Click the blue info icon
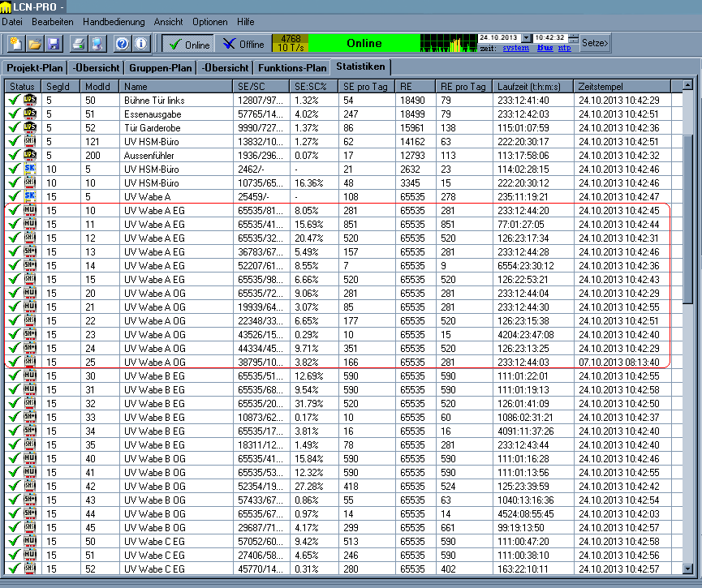The width and height of the screenshot is (702, 588). click(x=141, y=44)
